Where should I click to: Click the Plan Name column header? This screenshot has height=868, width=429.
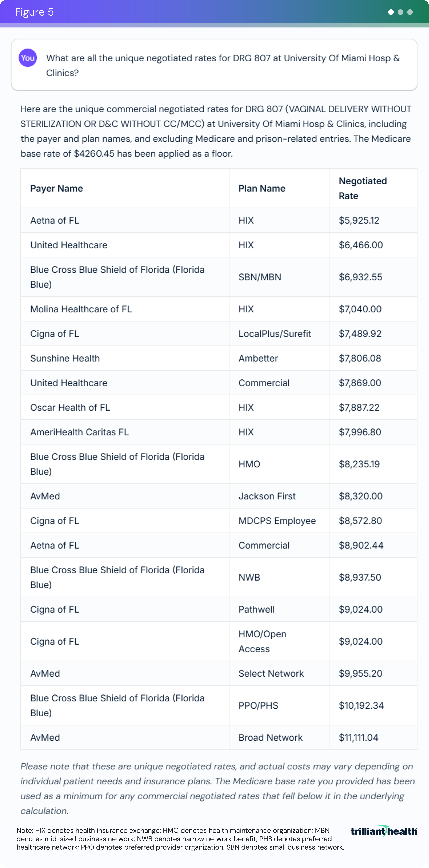(x=262, y=188)
